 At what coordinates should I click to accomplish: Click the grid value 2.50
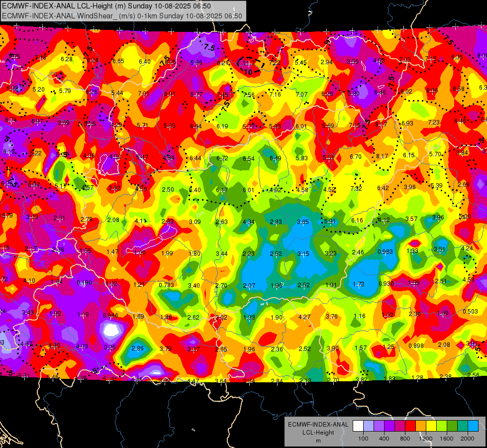(168, 189)
